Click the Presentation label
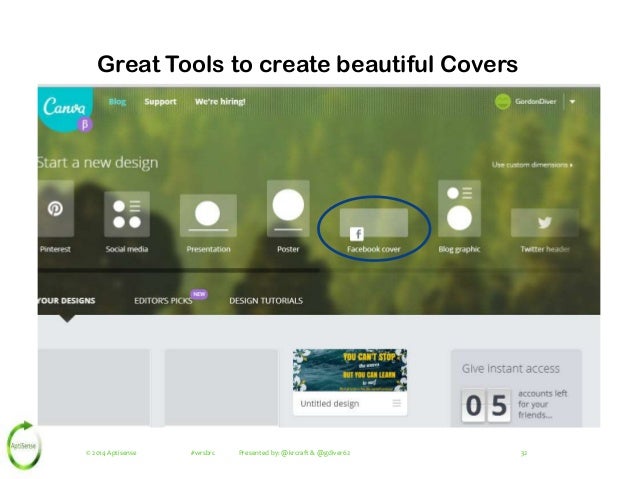The width and height of the screenshot is (638, 479). 208,249
